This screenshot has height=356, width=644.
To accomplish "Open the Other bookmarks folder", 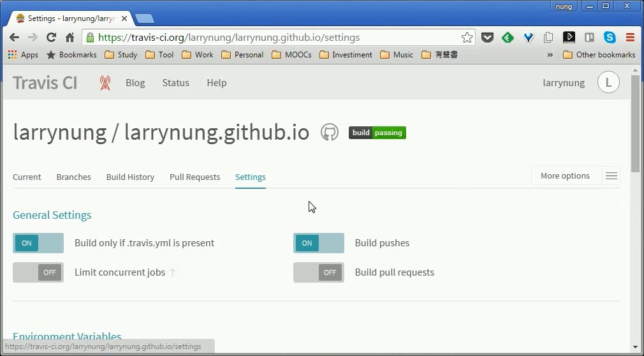I will click(x=599, y=55).
